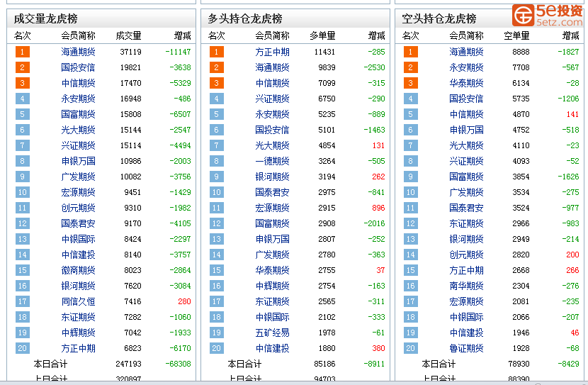Click 广发期货 in 成交量龙虎榜 table

pos(78,177)
